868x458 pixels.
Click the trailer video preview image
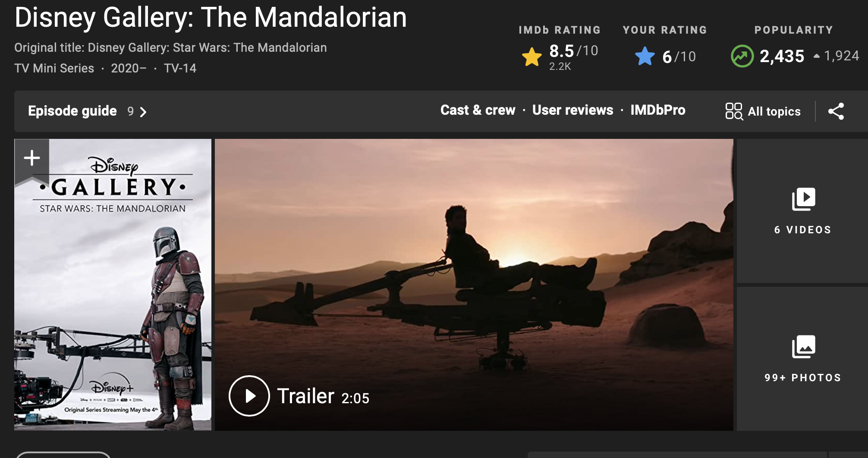[474, 285]
